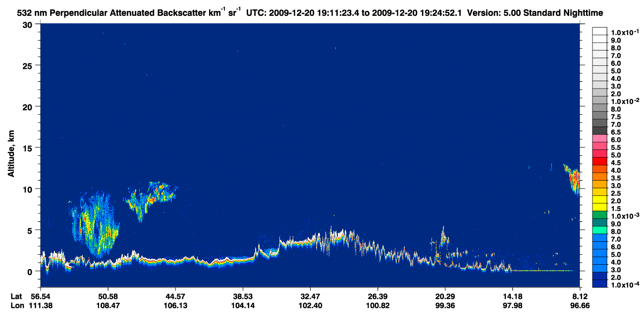Select the 1.0x10⁻⁴ colorbar label

(625, 285)
